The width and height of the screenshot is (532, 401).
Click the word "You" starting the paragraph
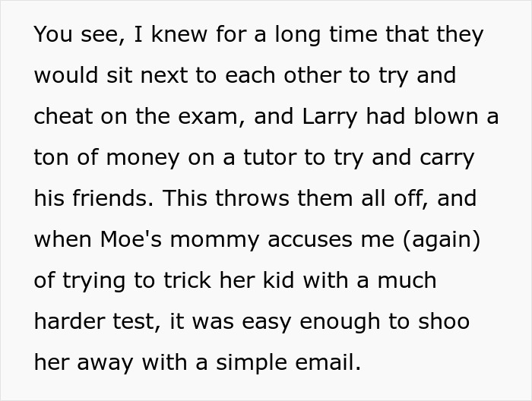tap(53, 34)
